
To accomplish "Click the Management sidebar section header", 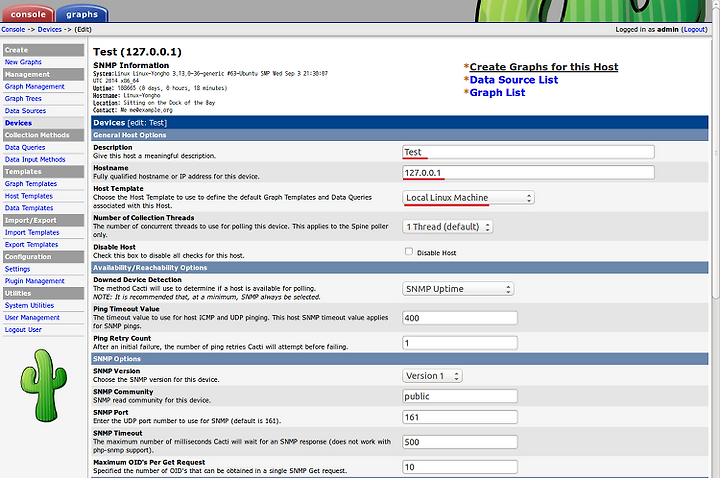I will point(44,74).
